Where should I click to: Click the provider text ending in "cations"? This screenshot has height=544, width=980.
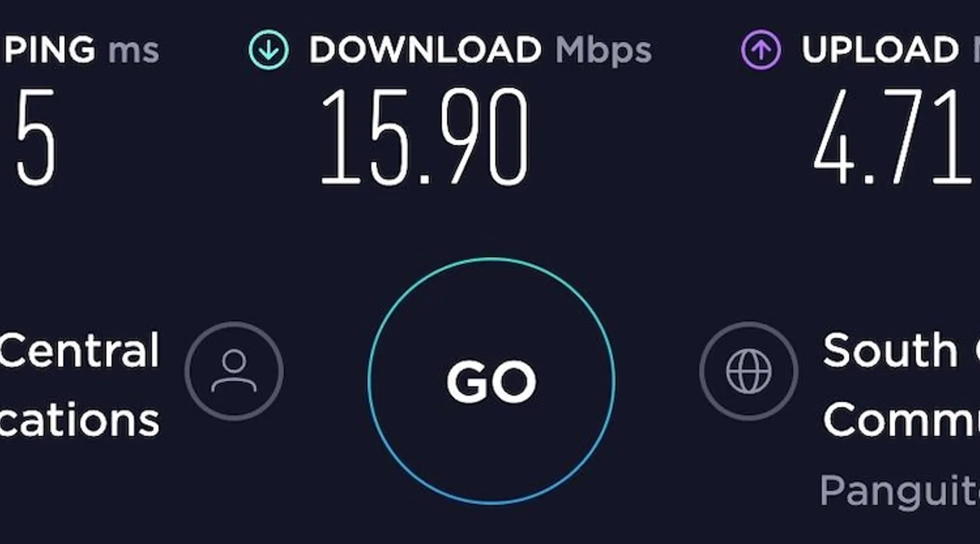[x=79, y=419]
